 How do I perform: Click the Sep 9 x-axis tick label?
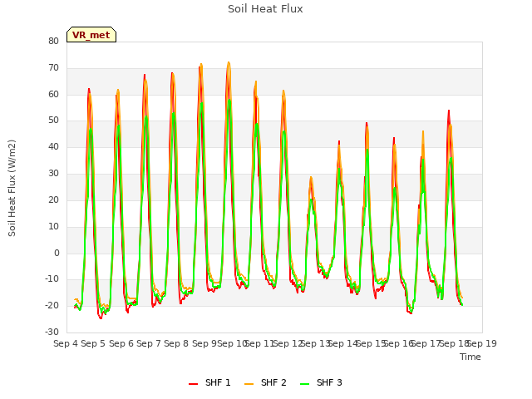pyautogui.click(x=204, y=343)
